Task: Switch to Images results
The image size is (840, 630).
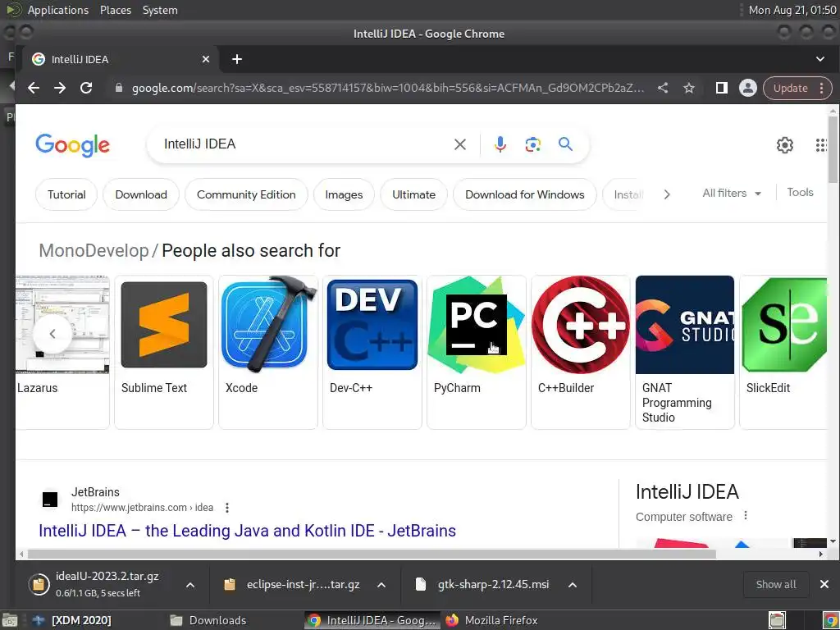Action: point(344,194)
